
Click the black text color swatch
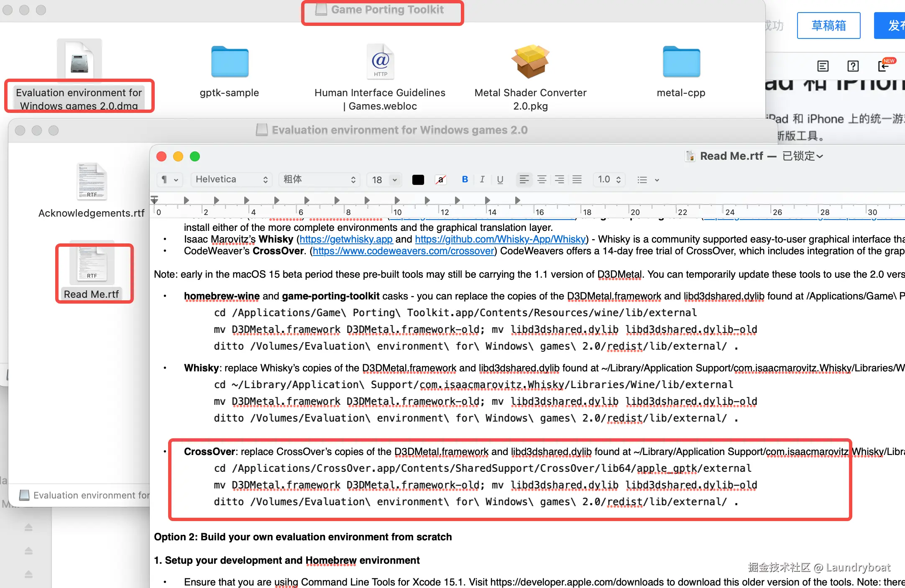point(418,179)
